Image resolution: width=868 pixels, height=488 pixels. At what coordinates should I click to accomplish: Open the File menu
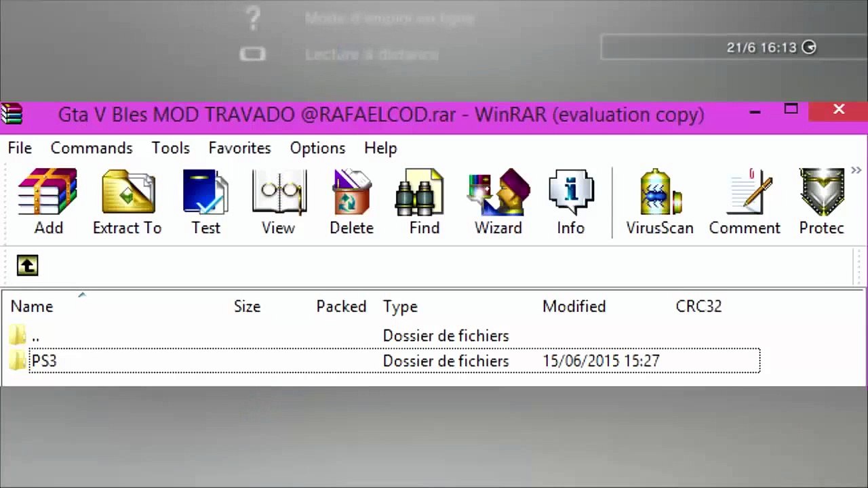20,148
